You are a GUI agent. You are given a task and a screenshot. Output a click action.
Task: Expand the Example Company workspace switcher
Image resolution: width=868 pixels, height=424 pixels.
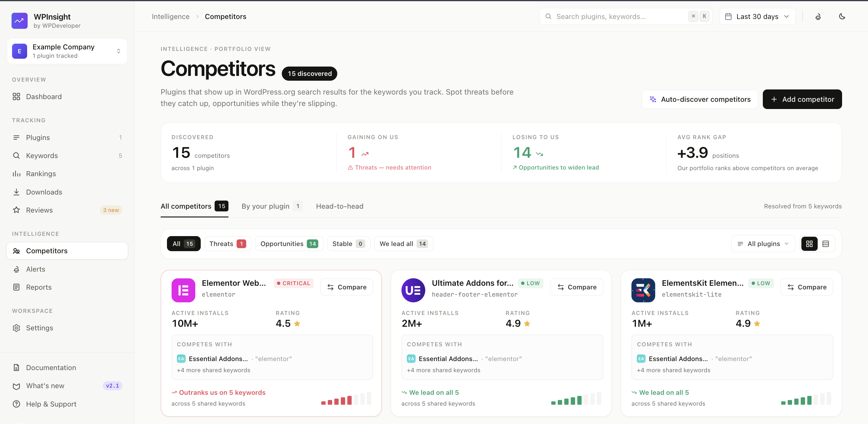pos(67,51)
